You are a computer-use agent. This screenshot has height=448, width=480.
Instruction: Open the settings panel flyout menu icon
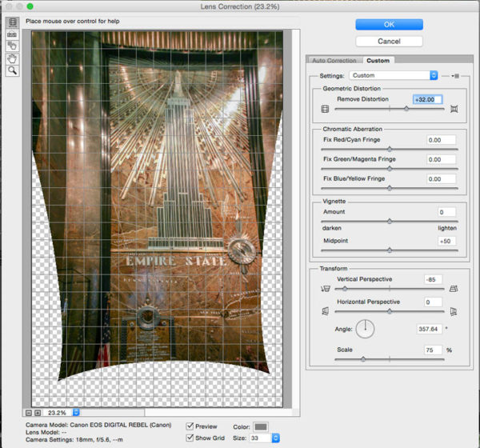[454, 75]
